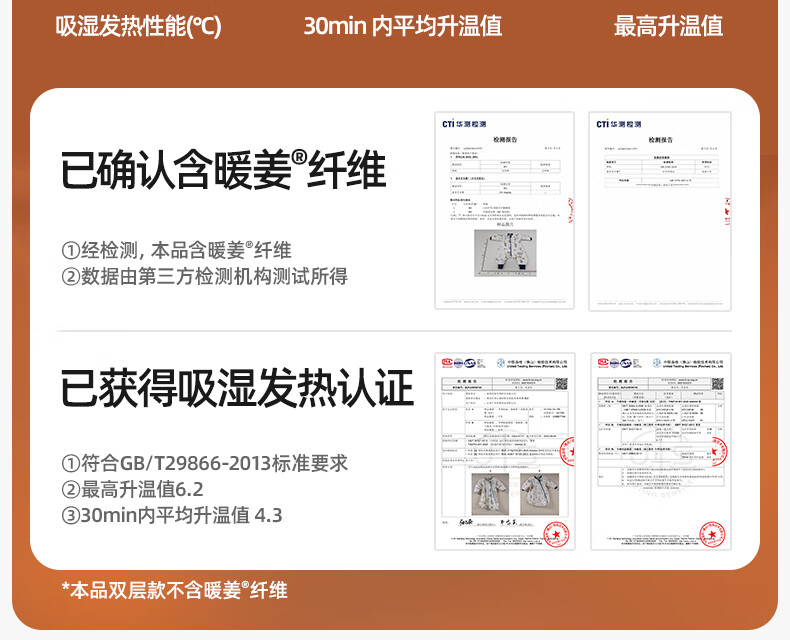Image resolution: width=790 pixels, height=640 pixels.
Task: Click the line ③30min内平均升温值 4.3
Action: coord(172,515)
